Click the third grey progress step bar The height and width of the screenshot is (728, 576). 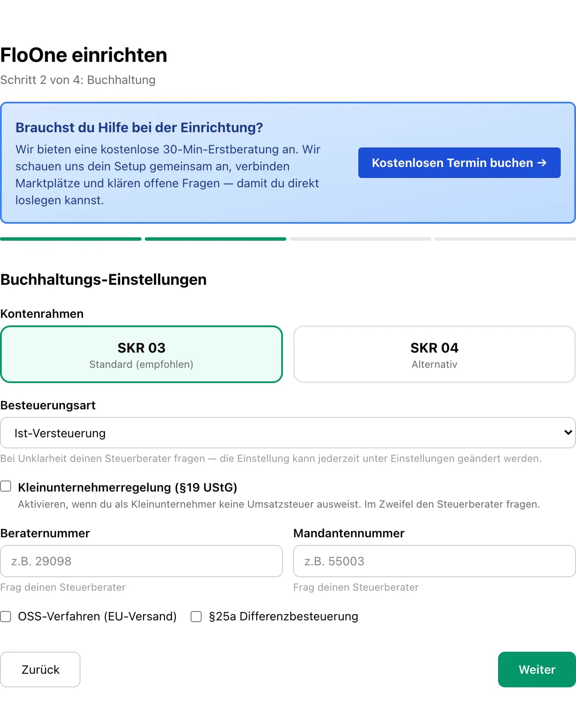pos(360,239)
